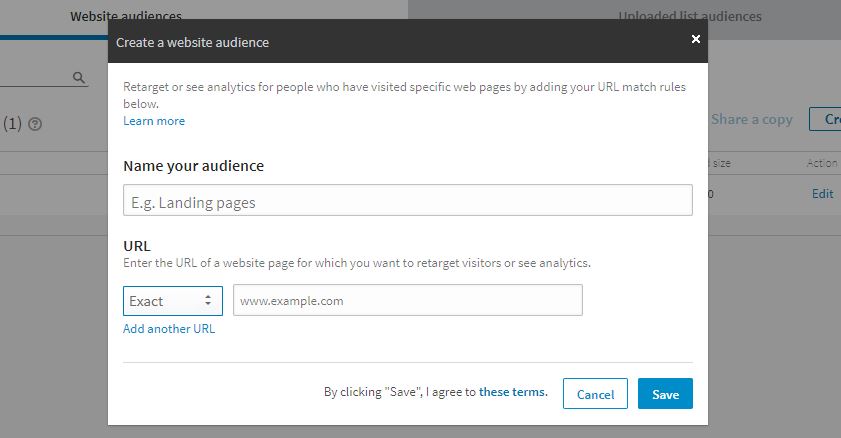Open the Exact match type dropdown
Image resolution: width=841 pixels, height=438 pixels.
(173, 300)
